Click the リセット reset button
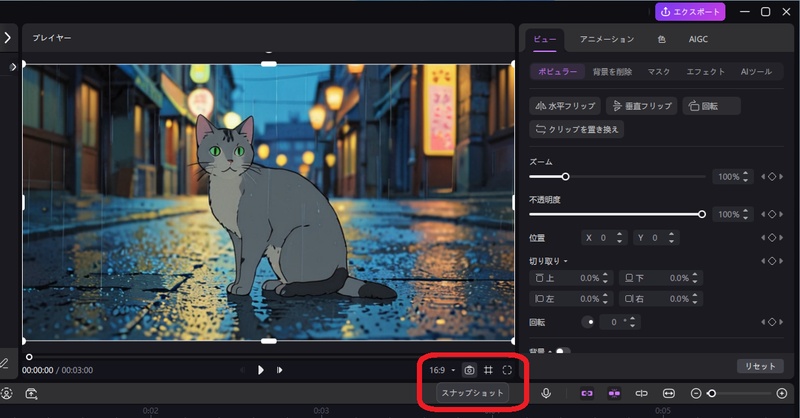This screenshot has height=418, width=800. 760,366
